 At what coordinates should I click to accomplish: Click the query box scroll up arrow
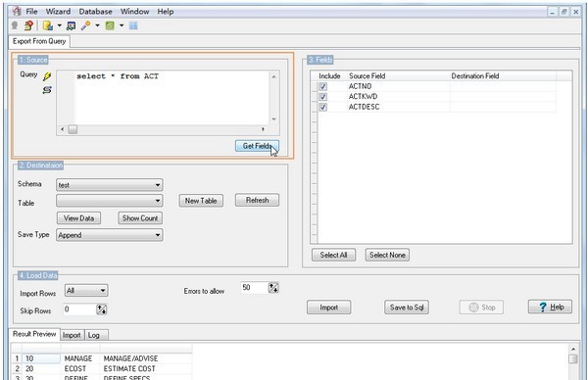coord(274,76)
